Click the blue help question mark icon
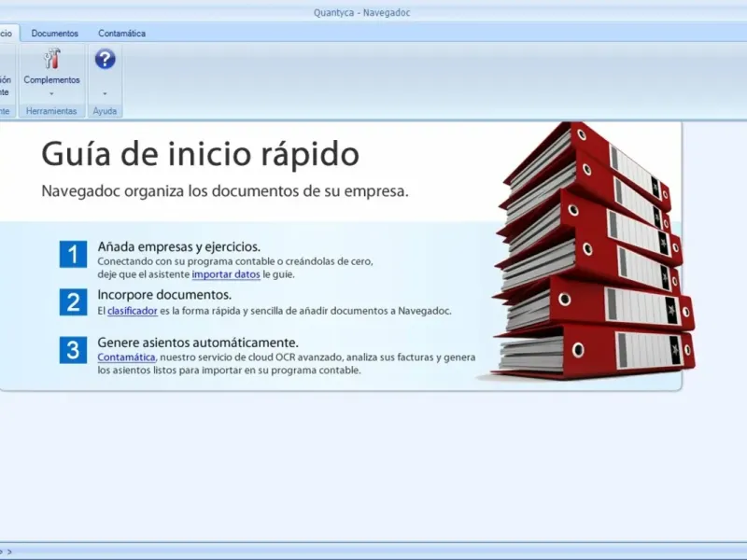Screen dimensions: 747x560 point(105,59)
